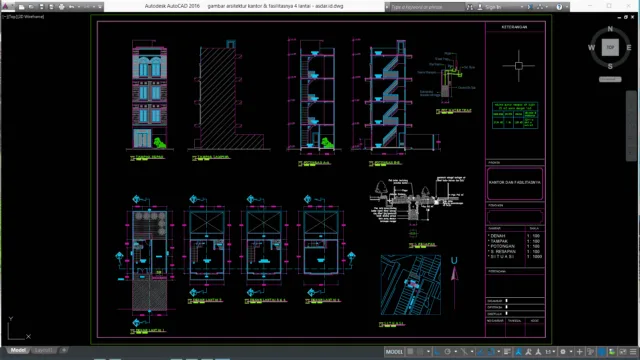Switch to the Layout1 tab

pyautogui.click(x=44, y=350)
